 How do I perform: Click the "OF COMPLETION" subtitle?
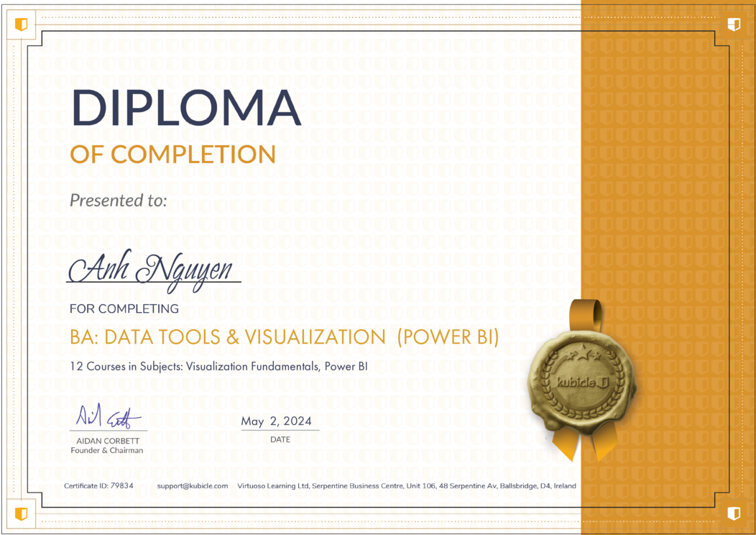tap(173, 154)
